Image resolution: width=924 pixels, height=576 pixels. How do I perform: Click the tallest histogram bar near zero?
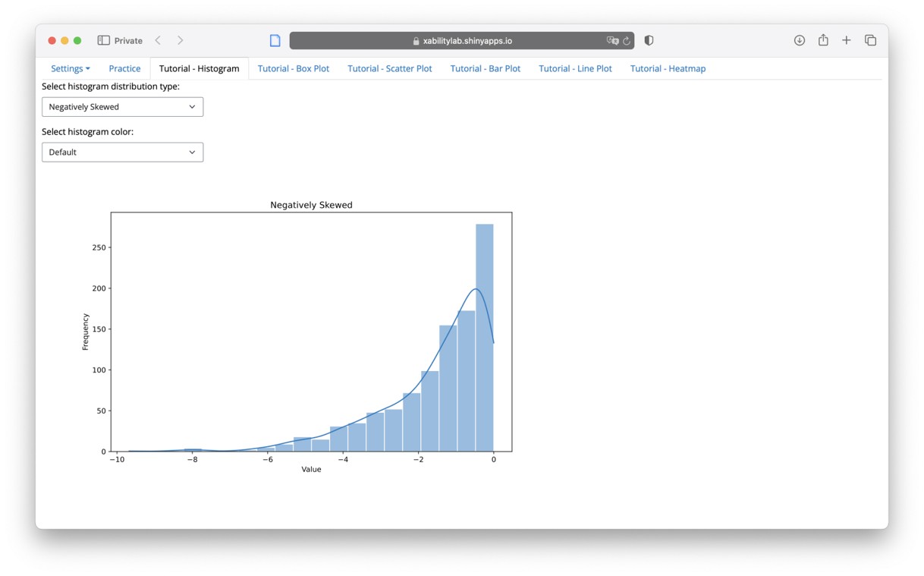[x=485, y=338]
